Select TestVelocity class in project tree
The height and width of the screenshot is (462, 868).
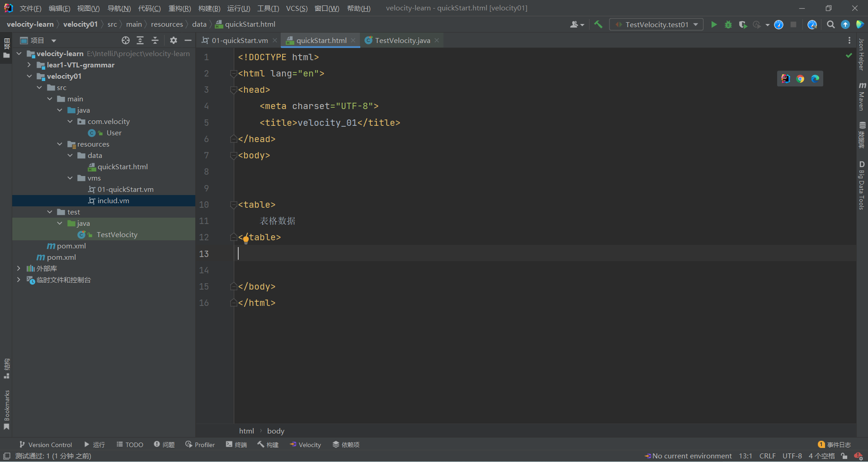117,234
